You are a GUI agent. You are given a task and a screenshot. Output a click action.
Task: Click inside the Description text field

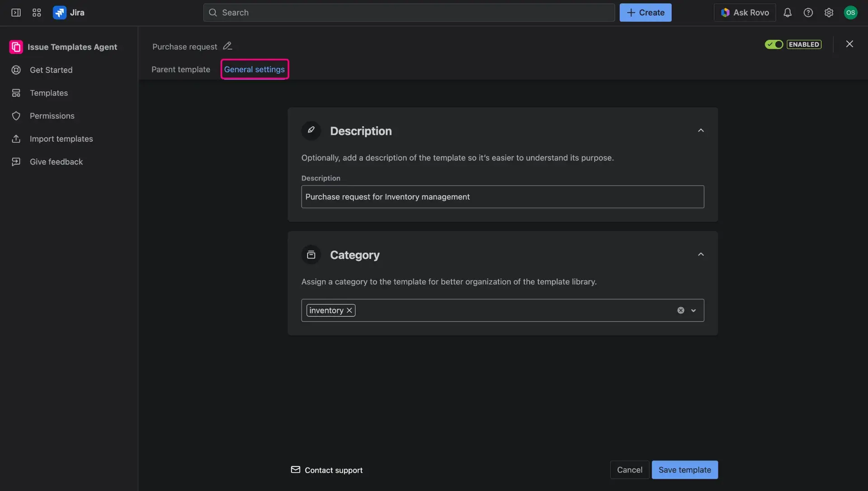point(502,197)
